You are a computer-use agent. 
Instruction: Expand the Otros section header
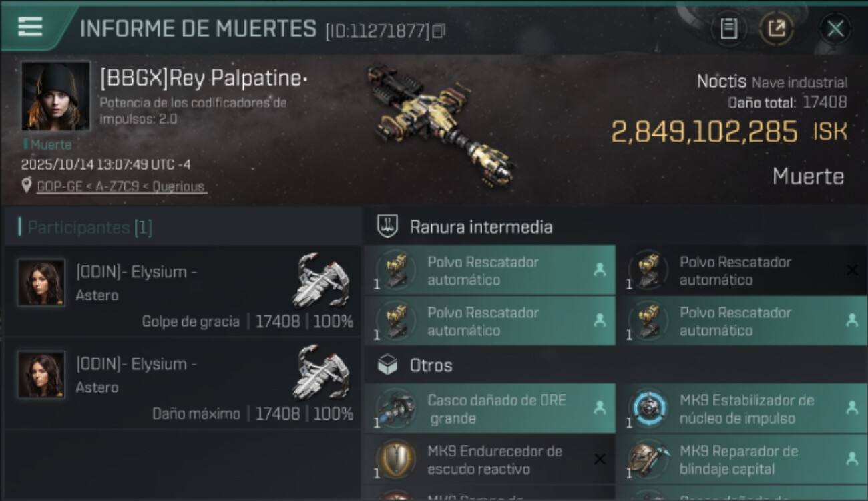(x=431, y=365)
